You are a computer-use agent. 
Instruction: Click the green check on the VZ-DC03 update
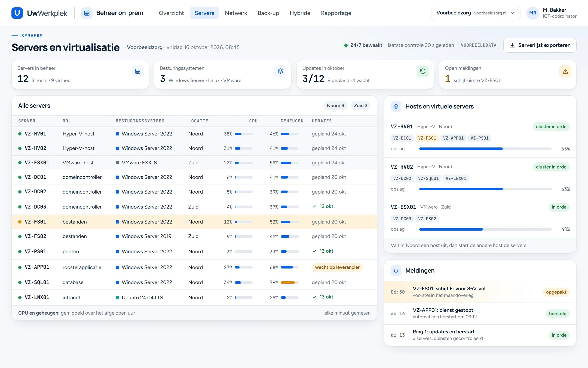pyautogui.click(x=314, y=206)
